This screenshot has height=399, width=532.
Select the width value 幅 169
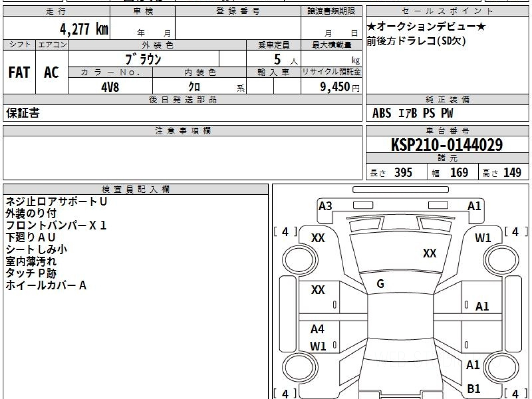450,173
